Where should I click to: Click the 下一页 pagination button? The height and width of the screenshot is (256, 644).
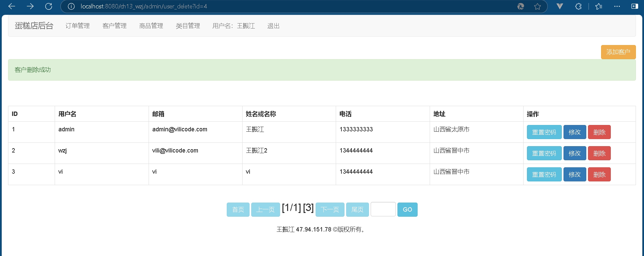pos(330,210)
